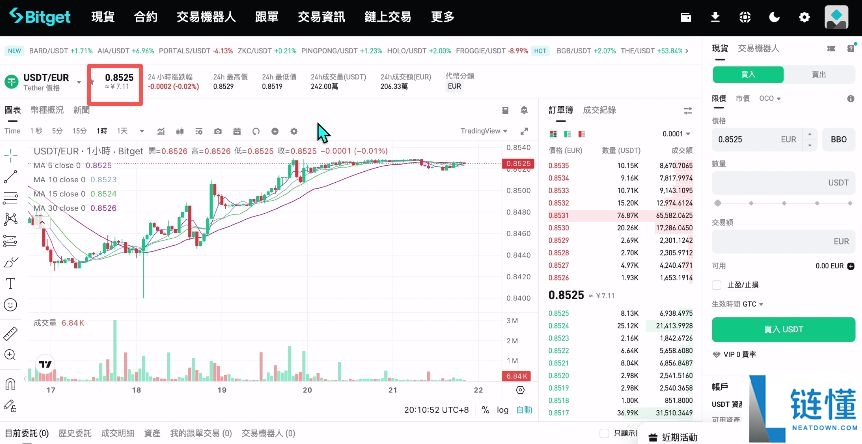
Task: Open 交易機器人 top navigation menu
Action: point(206,17)
